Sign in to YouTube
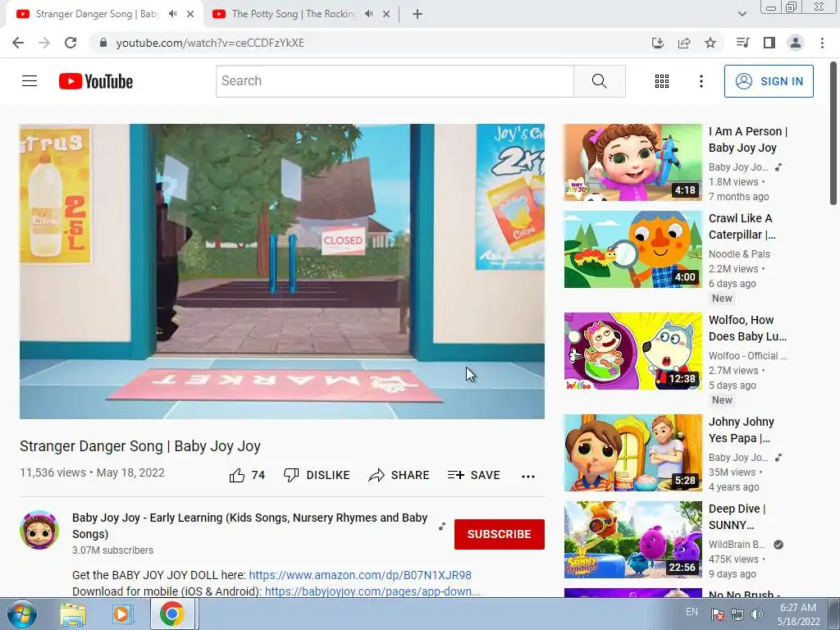 (769, 81)
